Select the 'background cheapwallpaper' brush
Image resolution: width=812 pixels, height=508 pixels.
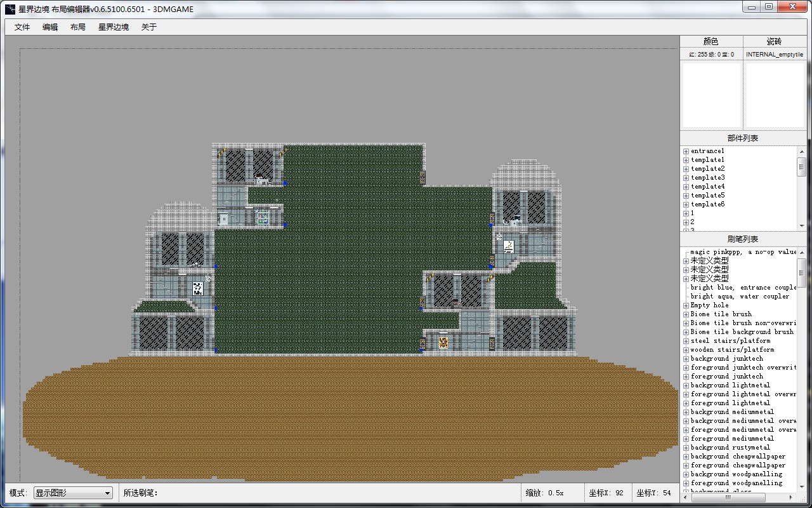738,457
